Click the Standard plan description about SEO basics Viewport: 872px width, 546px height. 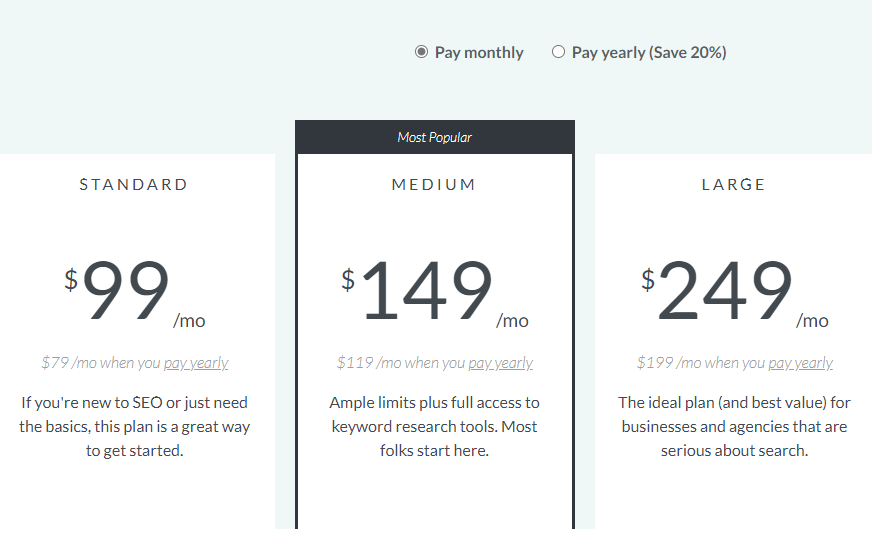pyautogui.click(x=135, y=426)
